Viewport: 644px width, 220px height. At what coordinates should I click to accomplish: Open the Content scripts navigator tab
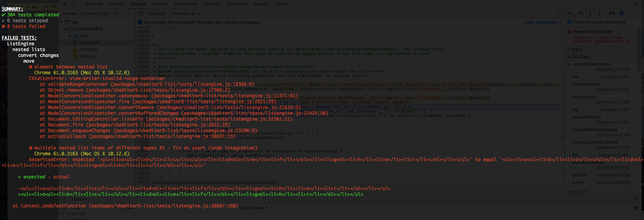(x=95, y=14)
